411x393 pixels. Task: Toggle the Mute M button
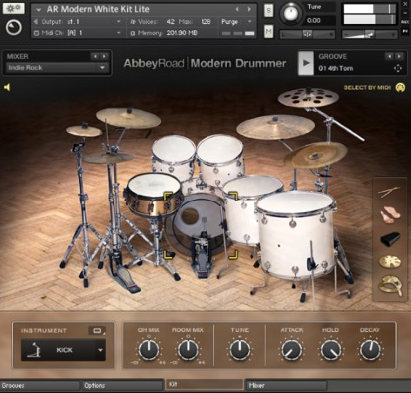[269, 32]
